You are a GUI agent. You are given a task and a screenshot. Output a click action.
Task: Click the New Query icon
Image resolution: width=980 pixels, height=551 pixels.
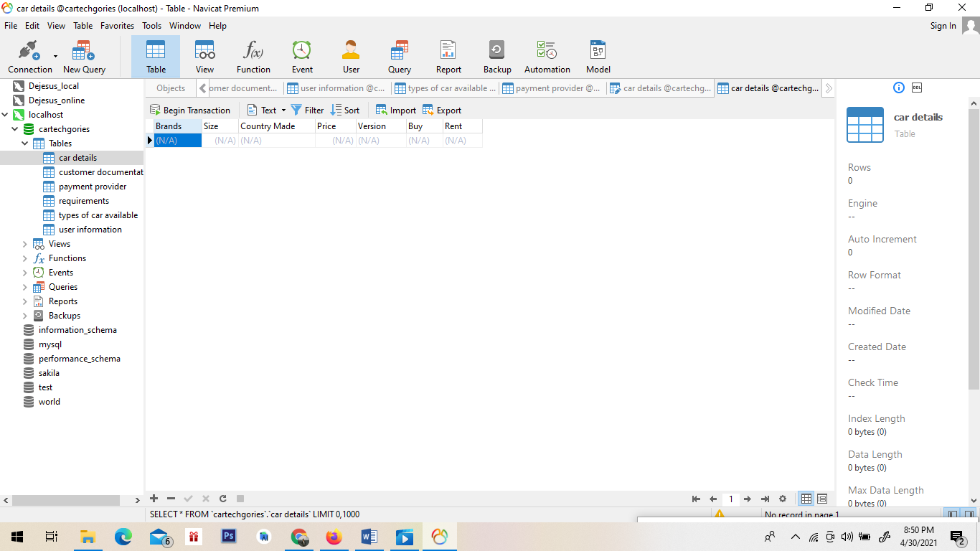(x=84, y=57)
